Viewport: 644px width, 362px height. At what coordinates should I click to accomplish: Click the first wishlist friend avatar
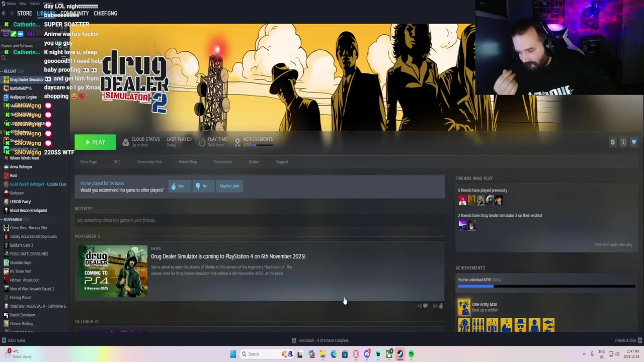click(x=462, y=225)
